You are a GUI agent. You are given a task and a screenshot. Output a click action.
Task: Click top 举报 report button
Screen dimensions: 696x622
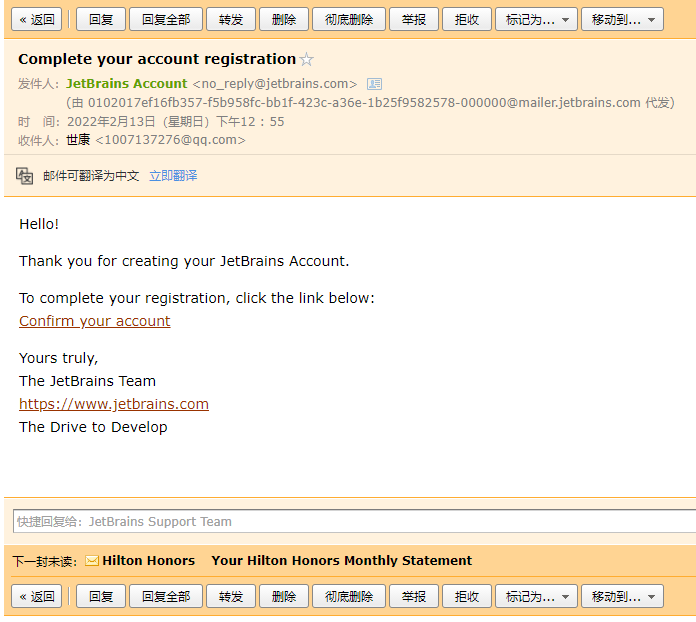coord(414,20)
